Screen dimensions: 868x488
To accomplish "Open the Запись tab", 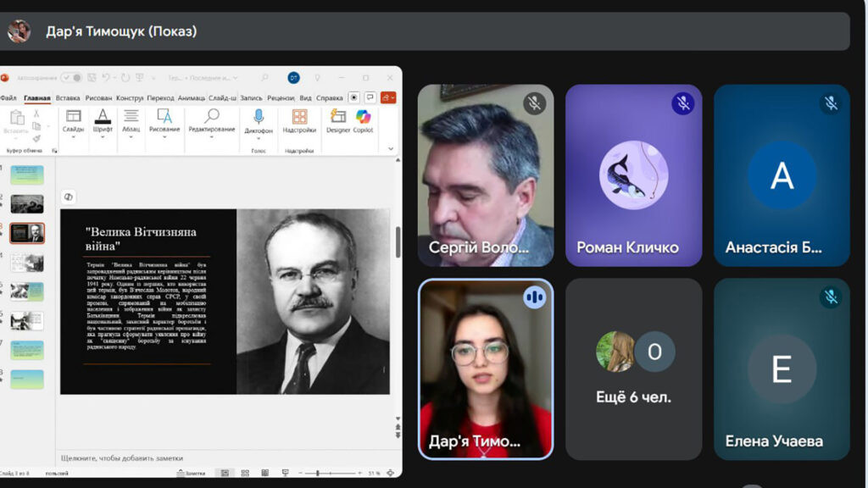I will click(x=251, y=98).
